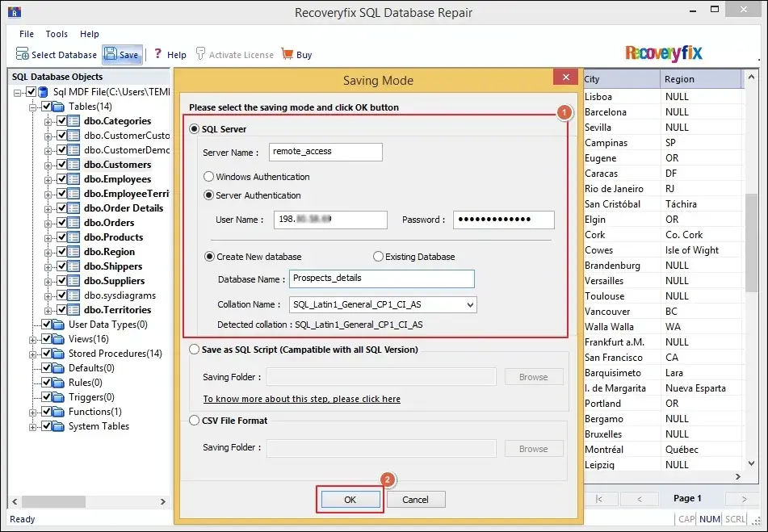The image size is (768, 532).
Task: Click the Recoveryfix app icon in title bar
Action: point(15,12)
